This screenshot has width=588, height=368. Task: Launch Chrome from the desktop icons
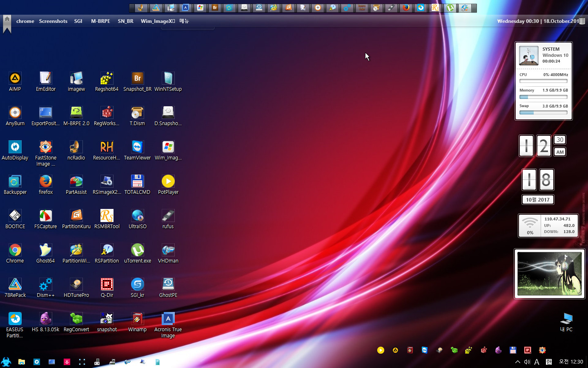[x=15, y=254]
